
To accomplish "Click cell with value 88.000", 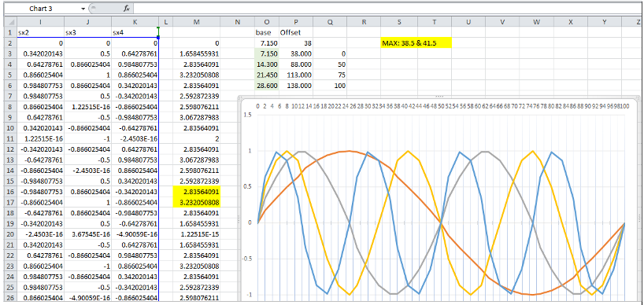I will pyautogui.click(x=296, y=64).
